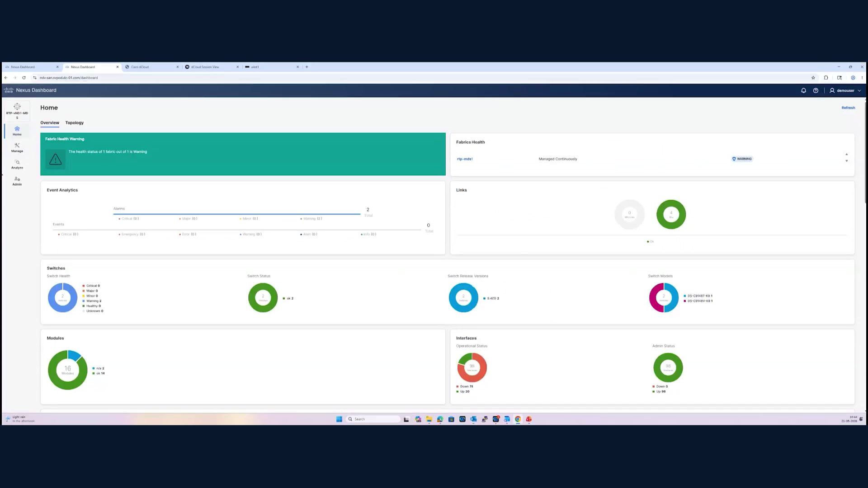Switch to the Overview tab

click(50, 123)
